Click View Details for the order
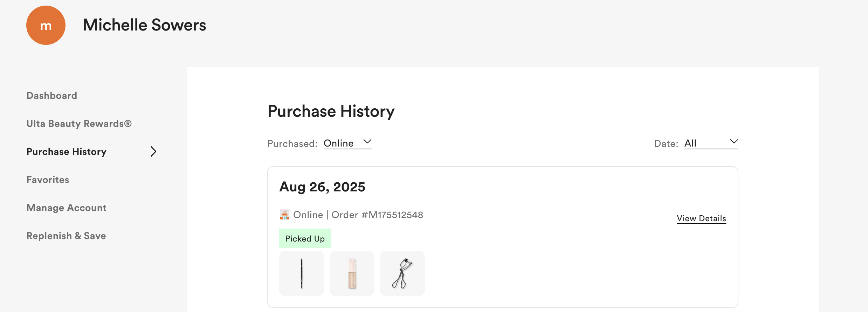868x312 pixels. coord(701,218)
